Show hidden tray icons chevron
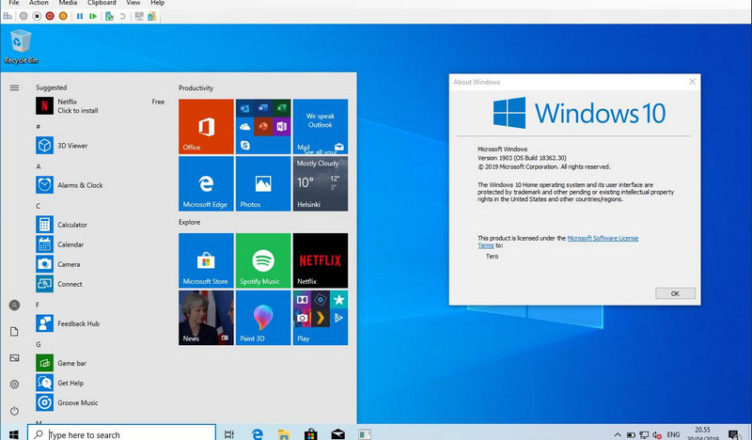 pyautogui.click(x=617, y=435)
